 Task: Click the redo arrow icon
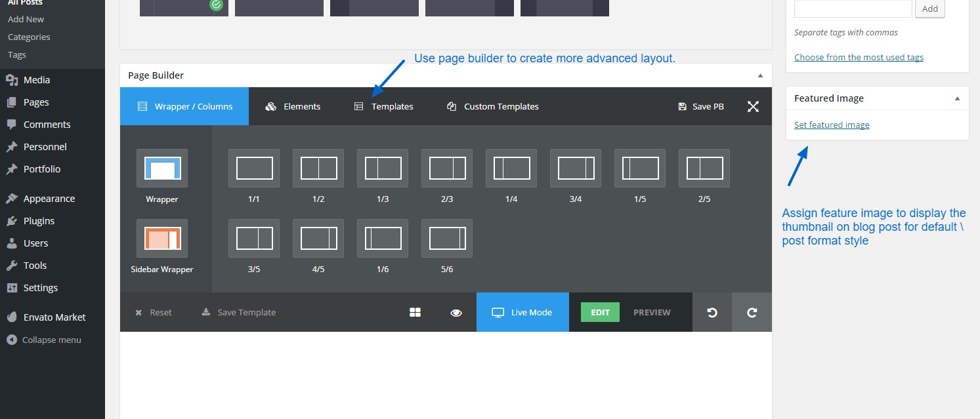pos(752,313)
